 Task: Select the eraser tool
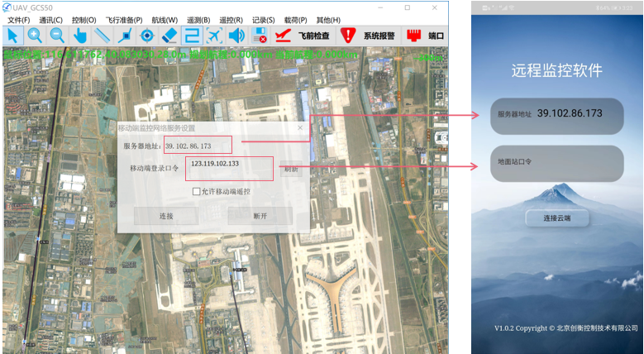click(x=169, y=36)
